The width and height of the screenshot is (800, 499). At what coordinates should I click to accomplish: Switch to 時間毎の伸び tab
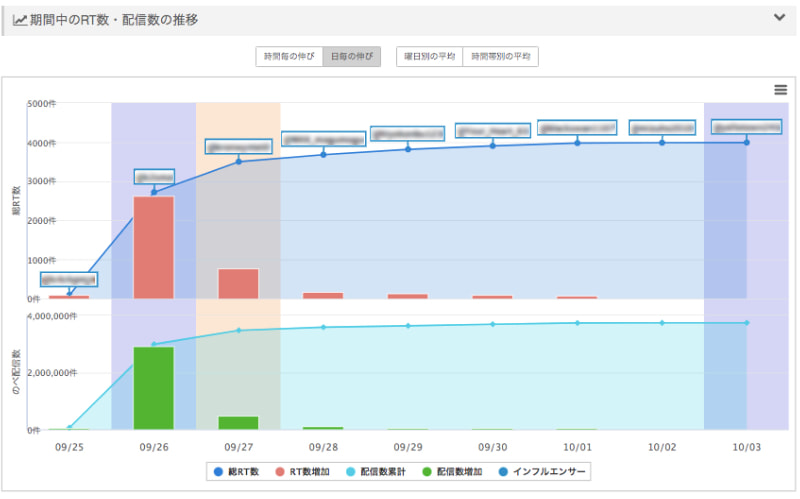[x=288, y=57]
